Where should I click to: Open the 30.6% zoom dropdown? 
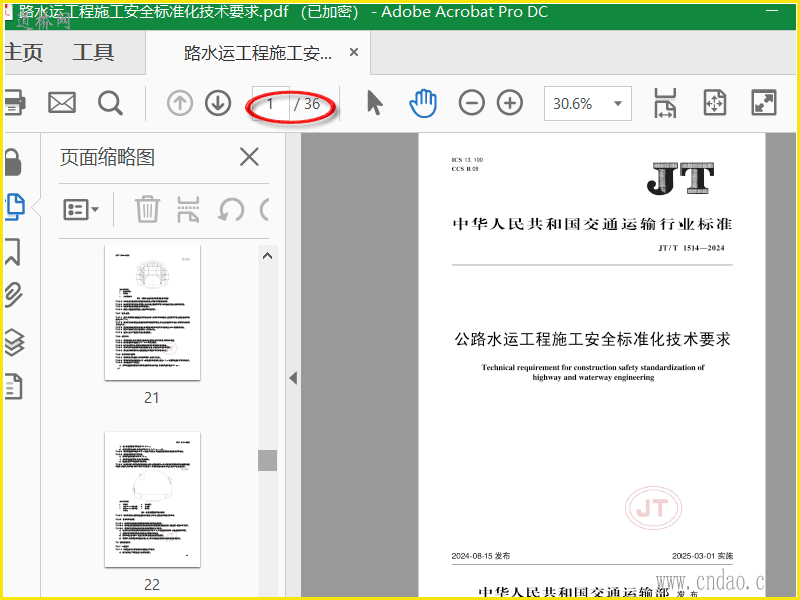tap(588, 104)
